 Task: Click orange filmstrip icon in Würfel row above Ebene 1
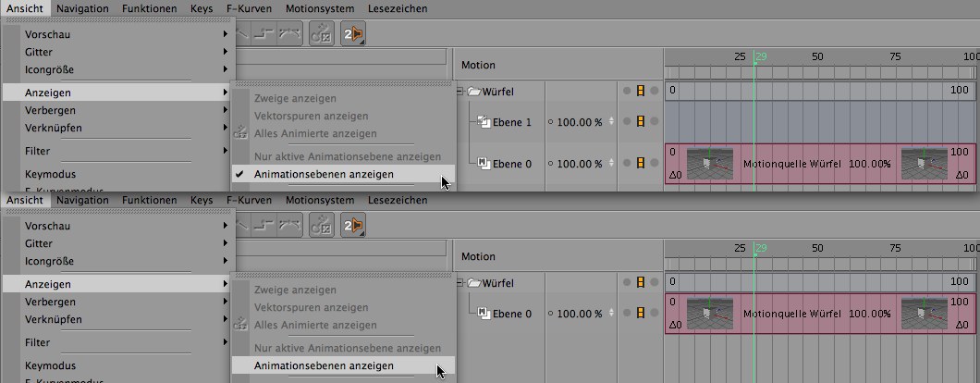click(639, 92)
